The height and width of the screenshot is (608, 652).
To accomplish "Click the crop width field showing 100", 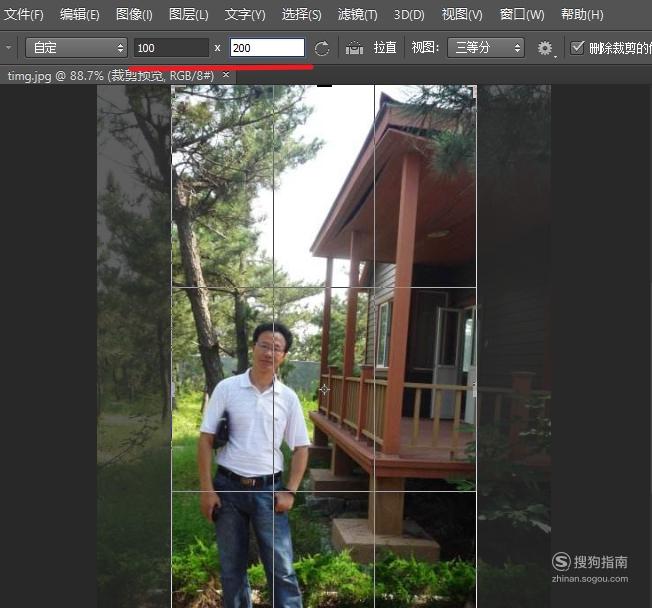I will (171, 48).
